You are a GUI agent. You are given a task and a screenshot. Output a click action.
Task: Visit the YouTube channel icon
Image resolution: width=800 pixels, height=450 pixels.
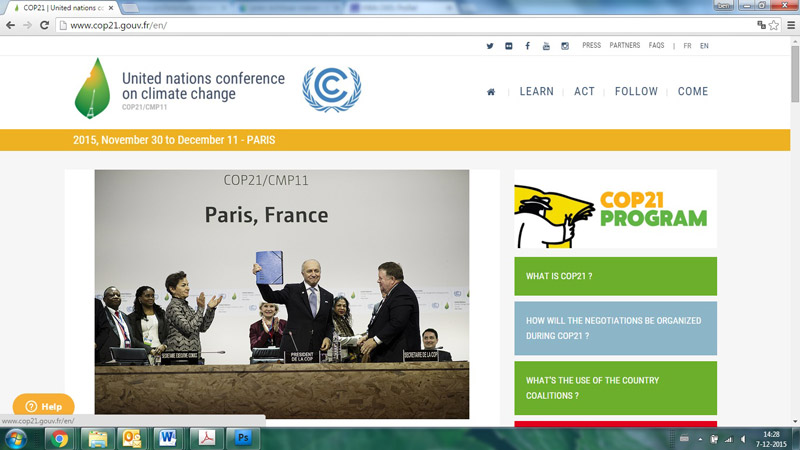pyautogui.click(x=546, y=46)
